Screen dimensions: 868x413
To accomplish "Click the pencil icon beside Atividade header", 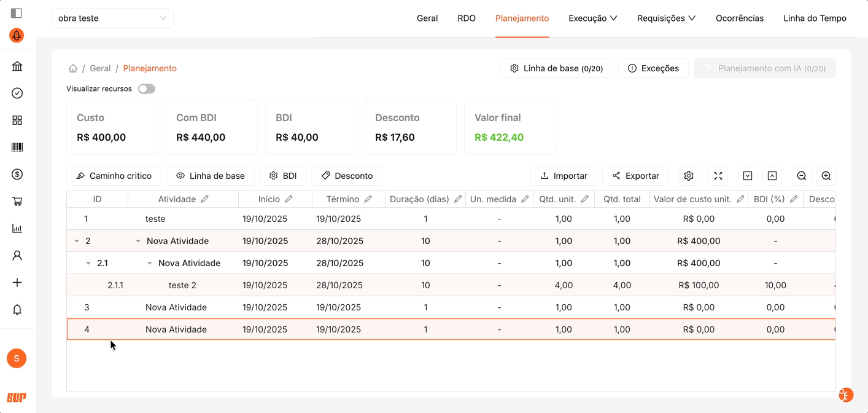I will coord(205,199).
